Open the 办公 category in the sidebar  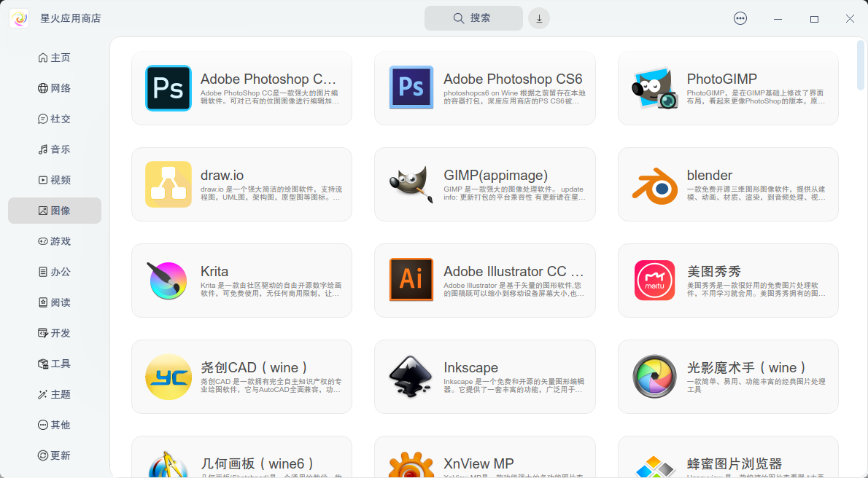tap(55, 271)
